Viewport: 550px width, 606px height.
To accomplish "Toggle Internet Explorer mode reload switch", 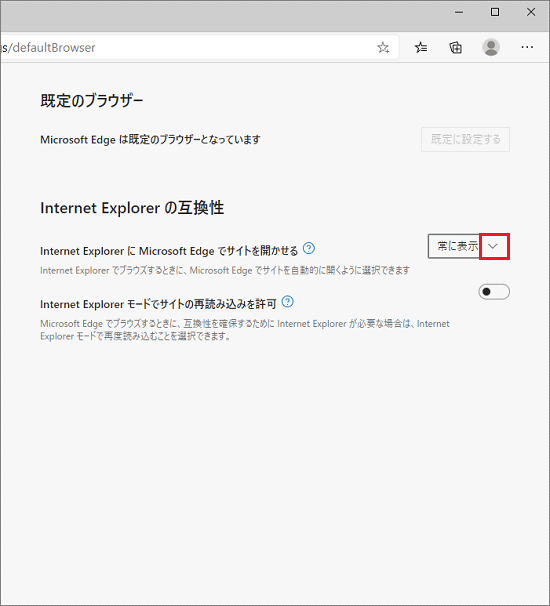I will click(x=494, y=292).
